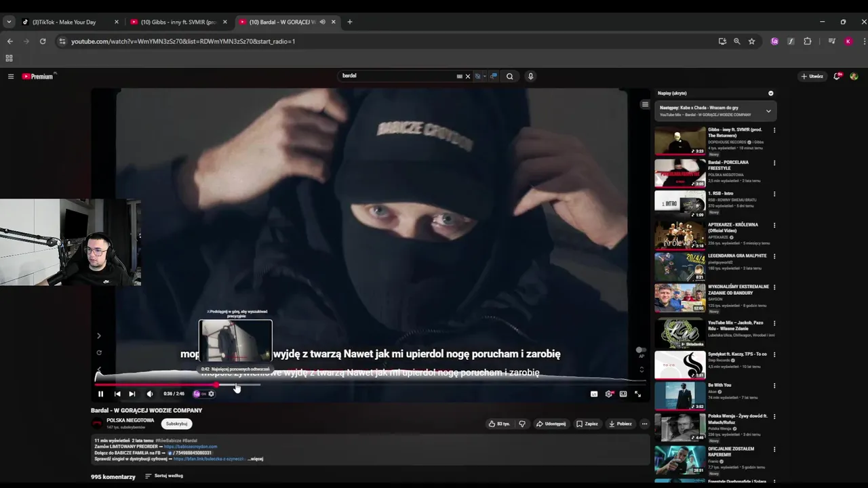Open POLSKA NIEGOTOWA channel name

click(130, 420)
